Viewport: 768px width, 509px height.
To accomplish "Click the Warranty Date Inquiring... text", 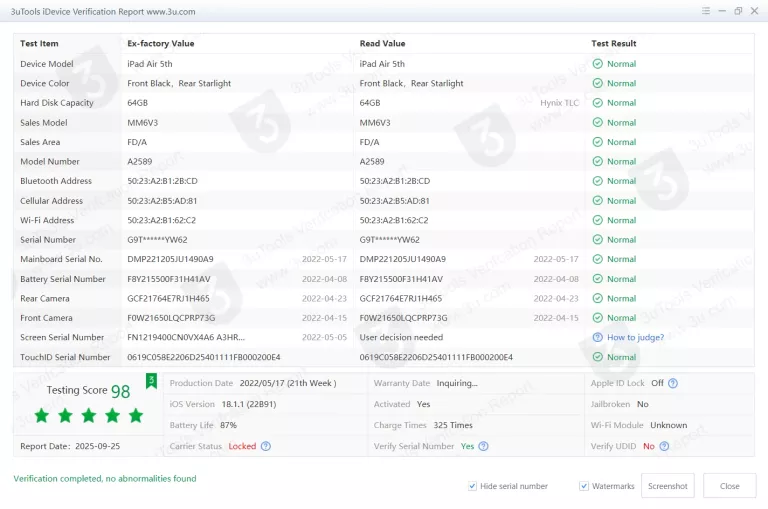I will tap(457, 383).
